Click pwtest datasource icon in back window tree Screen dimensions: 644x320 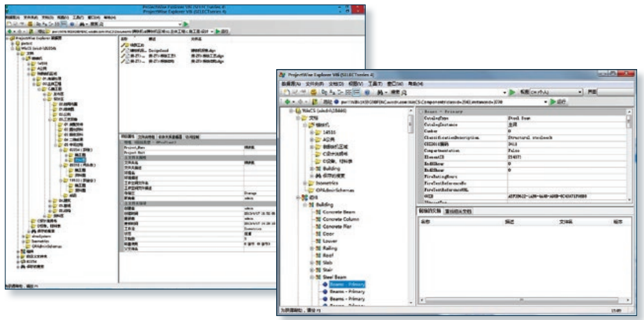pyautogui.click(x=17, y=42)
